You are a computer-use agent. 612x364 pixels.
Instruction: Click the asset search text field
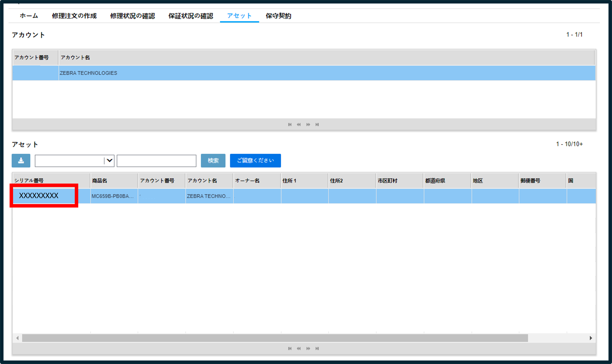(156, 161)
